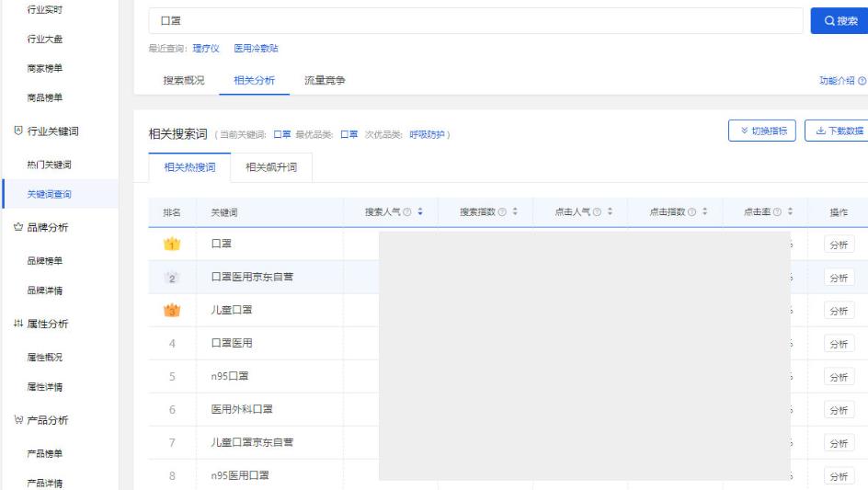This screenshot has width=868, height=490.
Task: Sort by 搜索人气 column arrows
Action: [420, 211]
